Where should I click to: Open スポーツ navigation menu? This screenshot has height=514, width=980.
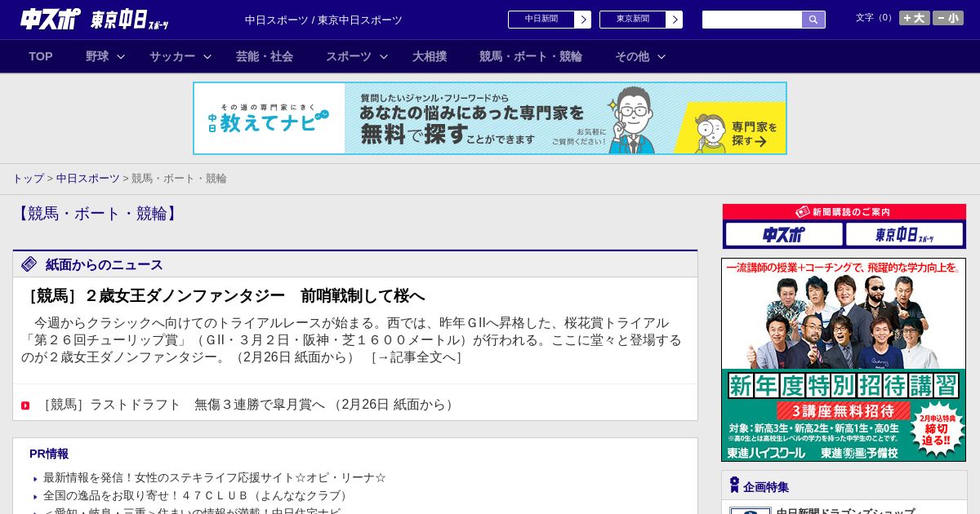(349, 56)
